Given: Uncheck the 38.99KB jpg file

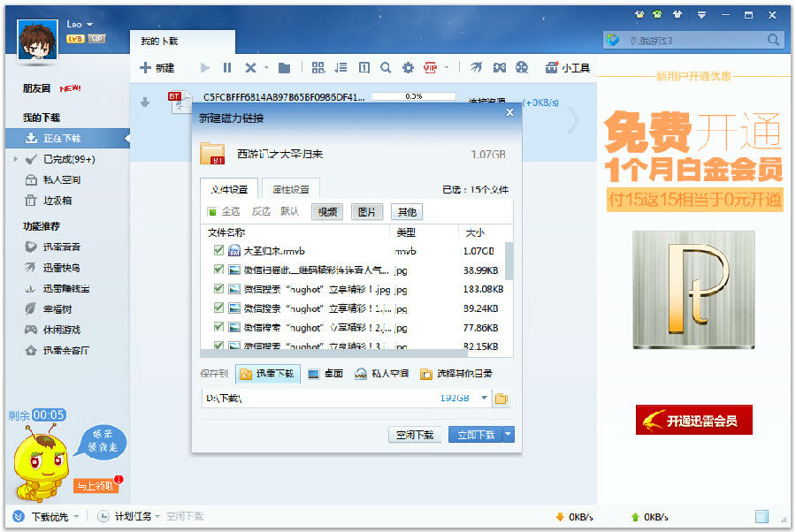Looking at the screenshot, I should pyautogui.click(x=218, y=270).
